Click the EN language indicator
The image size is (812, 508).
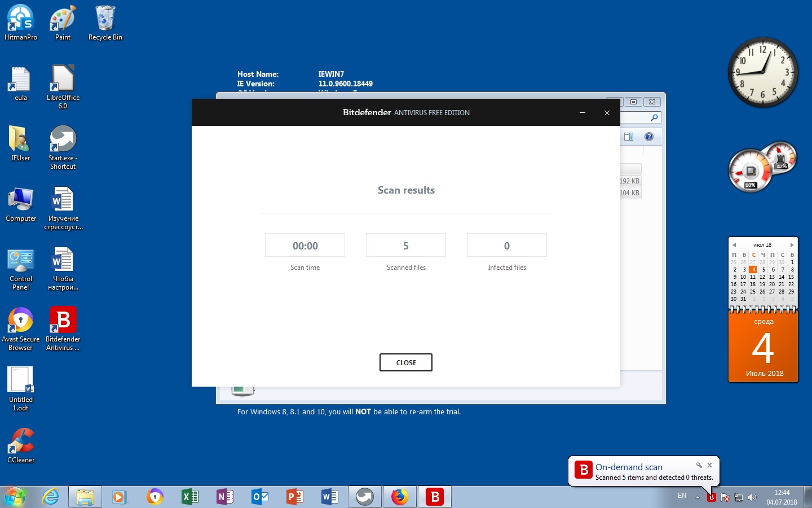[682, 496]
